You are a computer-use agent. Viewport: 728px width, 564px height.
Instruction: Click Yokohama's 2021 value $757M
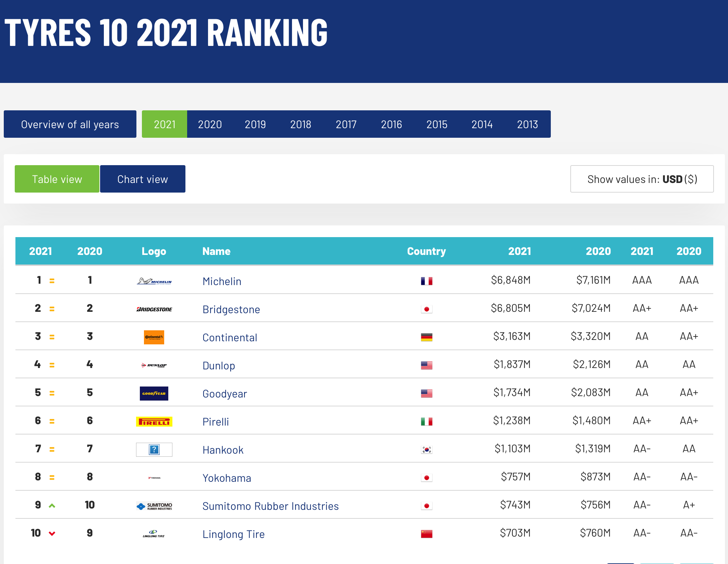515,477
